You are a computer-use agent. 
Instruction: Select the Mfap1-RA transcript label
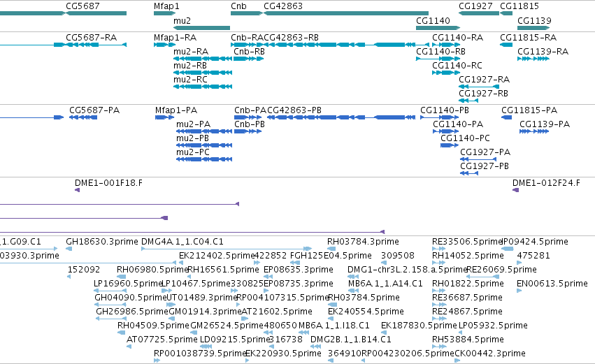[x=175, y=38]
